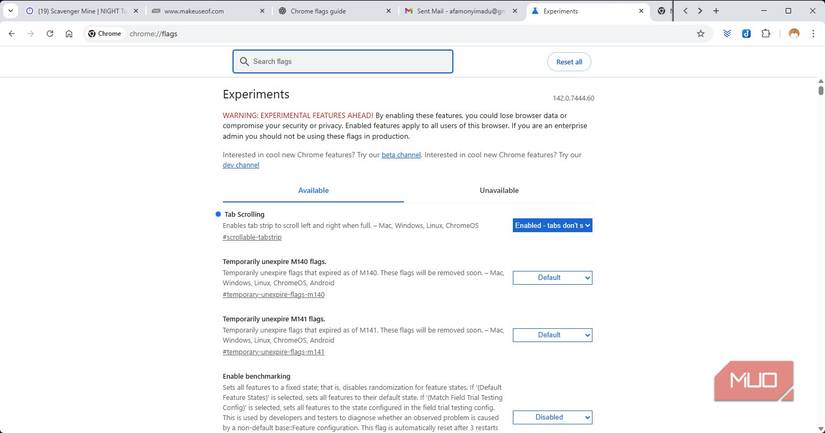Select the Unavailable tab
This screenshot has height=433, width=825.
tap(499, 190)
